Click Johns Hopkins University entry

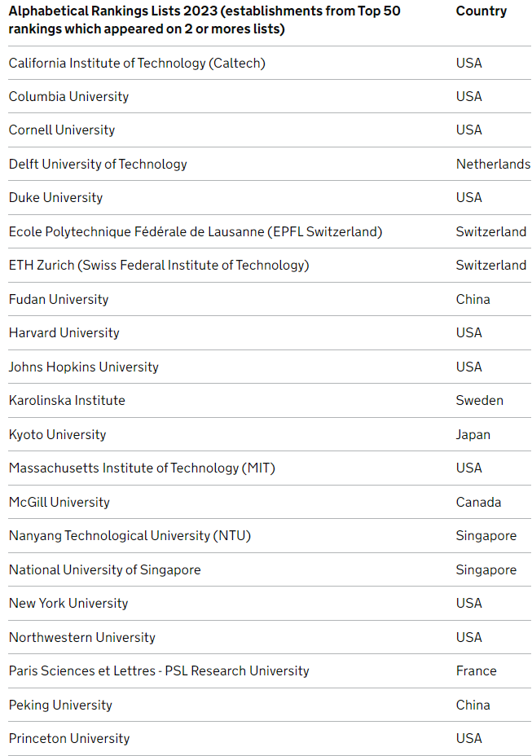coord(83,367)
